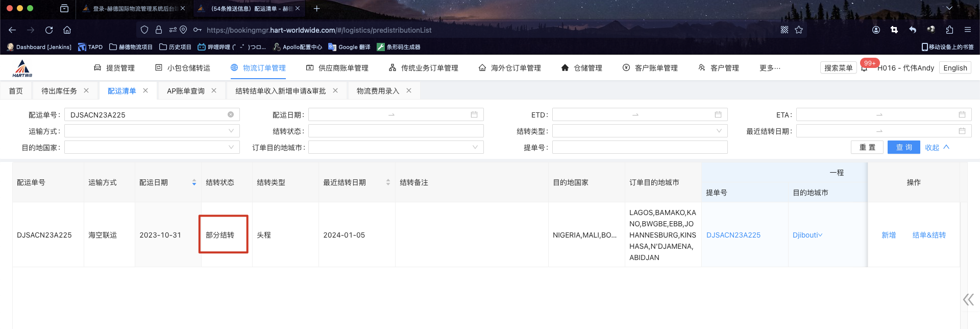Click the double-chevron collapse panel icon

(968, 299)
